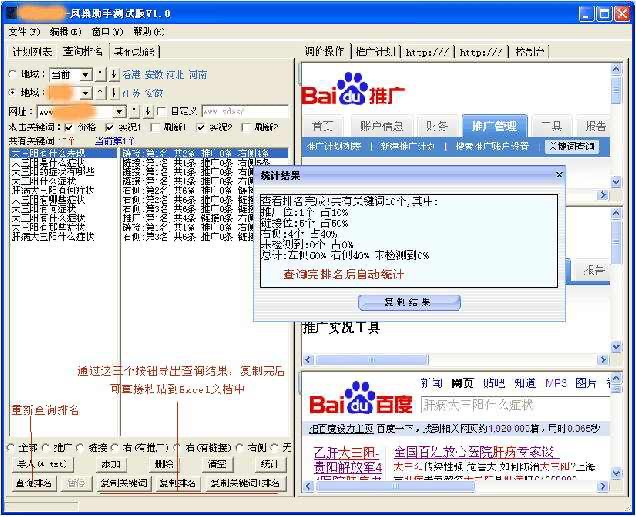Toggle the 价格 checkbox
This screenshot has height=517, width=636.
69,127
